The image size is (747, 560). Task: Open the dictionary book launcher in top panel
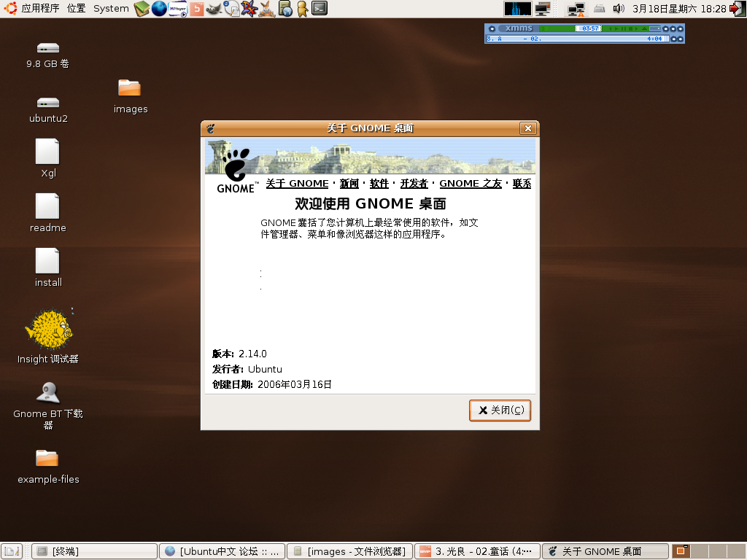click(142, 9)
